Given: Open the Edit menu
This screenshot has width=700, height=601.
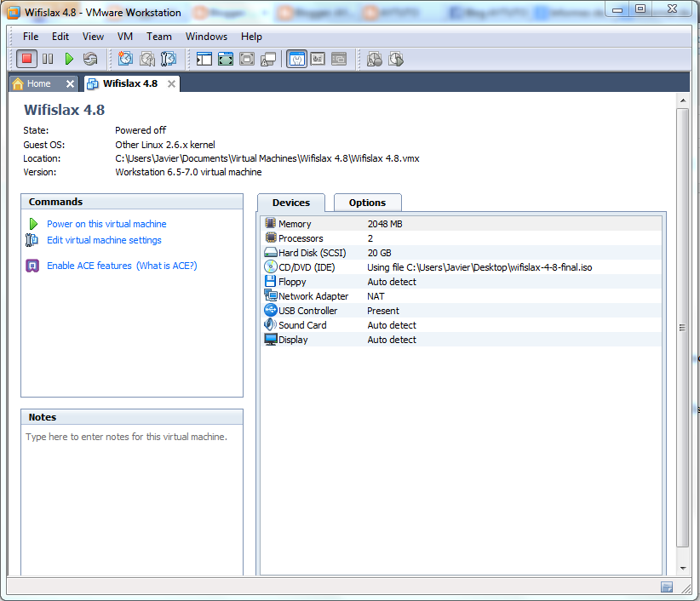Looking at the screenshot, I should point(60,37).
